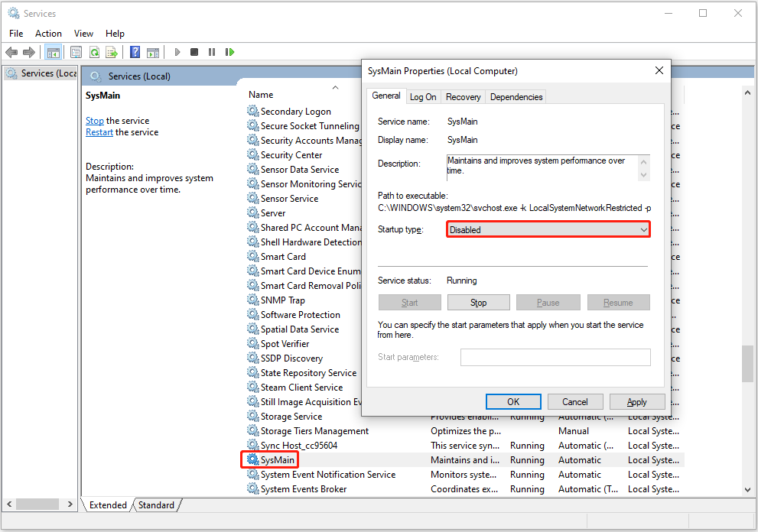Click the Export List toolbar icon
This screenshot has height=532, width=758.
pos(112,52)
